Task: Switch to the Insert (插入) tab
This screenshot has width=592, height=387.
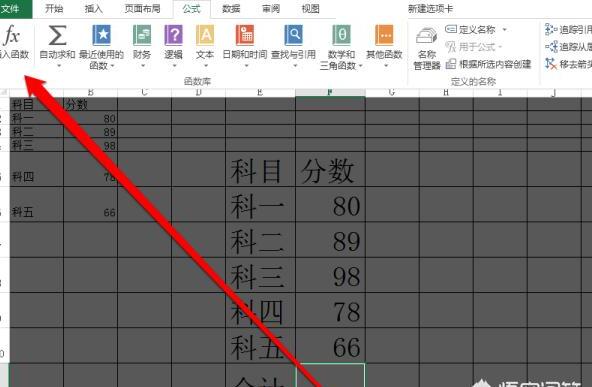Action: pos(93,9)
